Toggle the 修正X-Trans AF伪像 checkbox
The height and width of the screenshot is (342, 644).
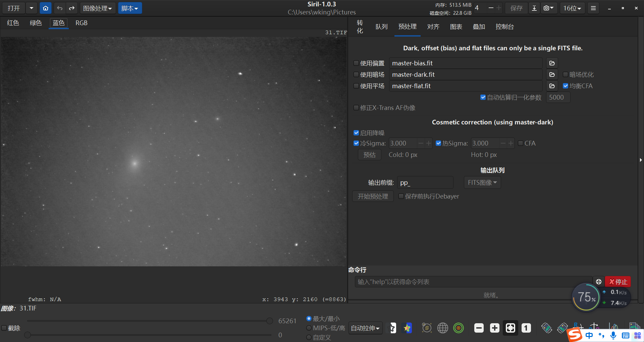pos(356,108)
